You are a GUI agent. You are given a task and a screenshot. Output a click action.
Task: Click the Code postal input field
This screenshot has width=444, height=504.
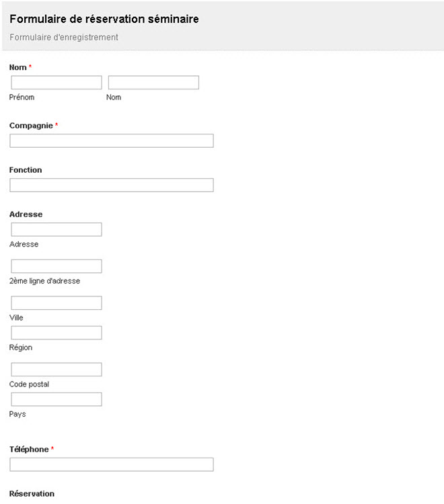coord(56,370)
